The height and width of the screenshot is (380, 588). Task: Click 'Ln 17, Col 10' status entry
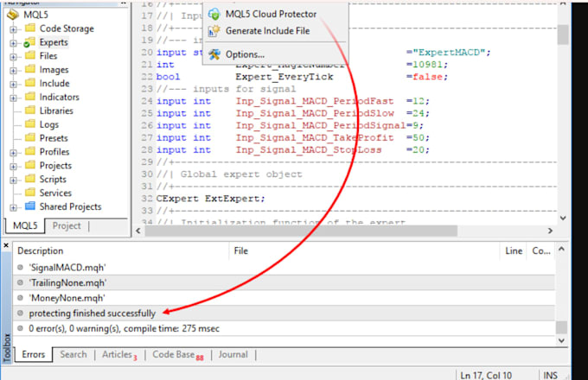[486, 375]
